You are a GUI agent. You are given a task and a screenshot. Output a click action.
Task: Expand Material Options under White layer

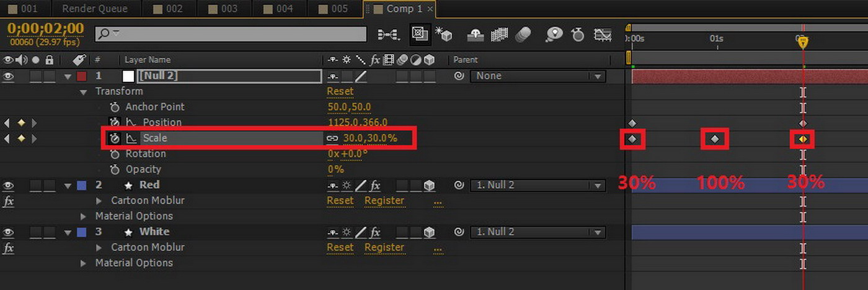pyautogui.click(x=84, y=263)
